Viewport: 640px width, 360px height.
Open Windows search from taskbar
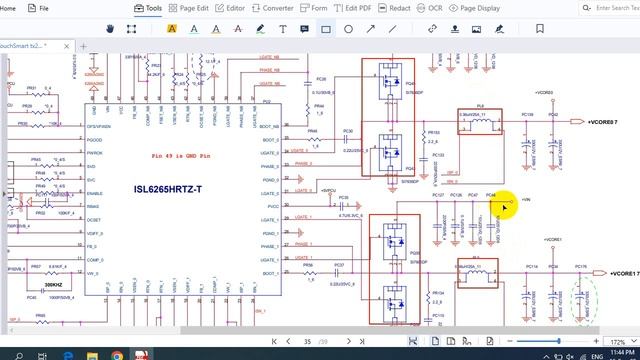(19, 356)
